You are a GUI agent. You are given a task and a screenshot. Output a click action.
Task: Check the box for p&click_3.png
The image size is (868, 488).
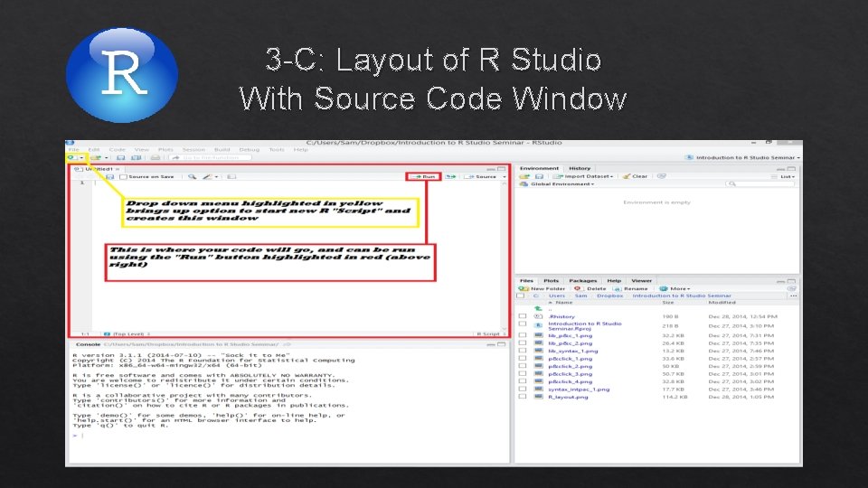tap(522, 373)
